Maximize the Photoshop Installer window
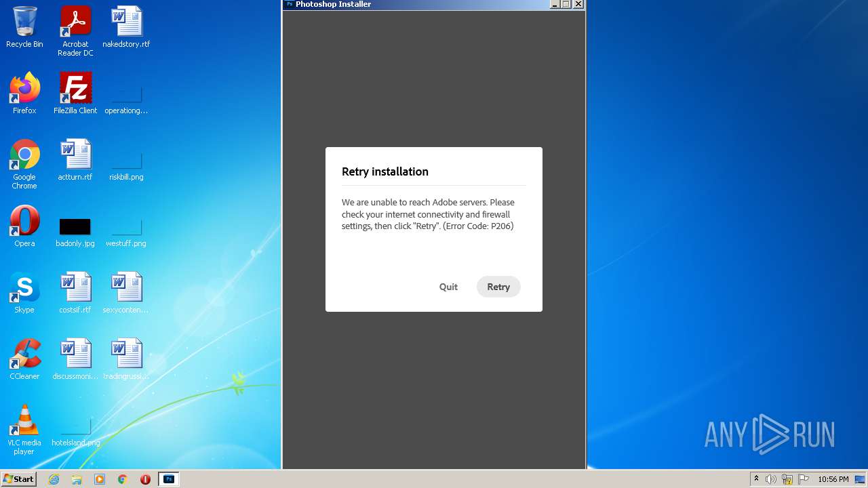868x488 pixels. [566, 4]
